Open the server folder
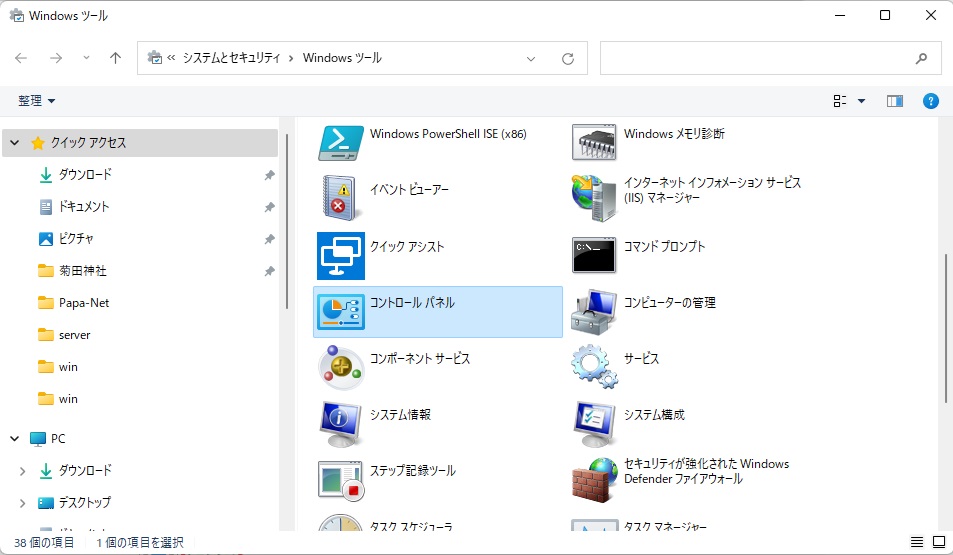953x555 pixels. [75, 335]
